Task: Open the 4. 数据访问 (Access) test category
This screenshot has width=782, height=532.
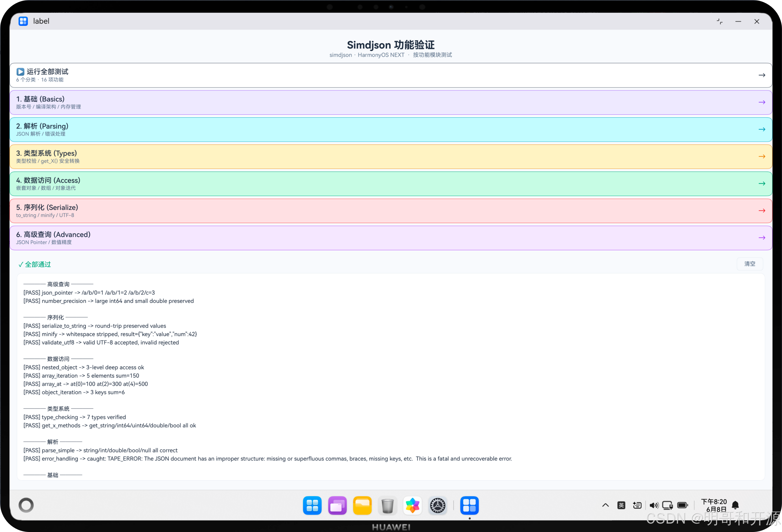Action: pos(391,184)
